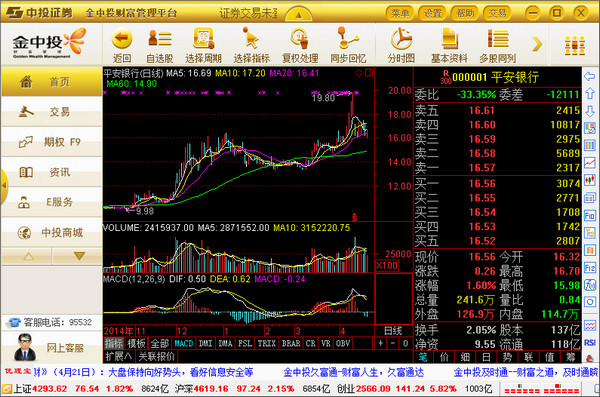Show 多股同列 multi-stock view
The width and height of the screenshot is (600, 397).
[498, 38]
